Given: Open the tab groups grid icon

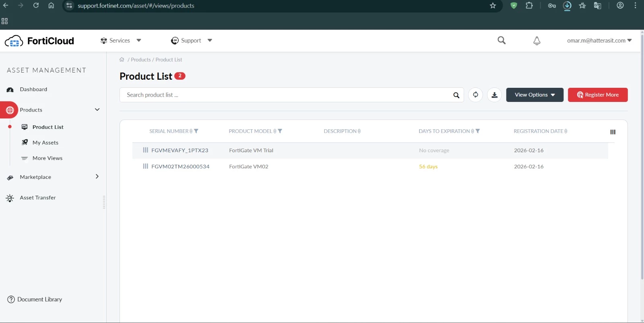Looking at the screenshot, I should pyautogui.click(x=5, y=21).
